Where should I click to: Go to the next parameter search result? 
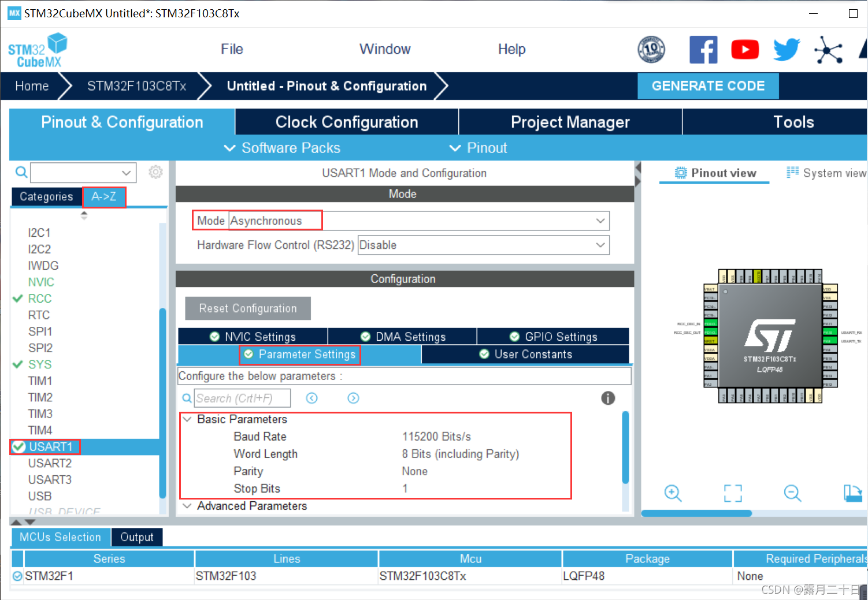(x=353, y=398)
